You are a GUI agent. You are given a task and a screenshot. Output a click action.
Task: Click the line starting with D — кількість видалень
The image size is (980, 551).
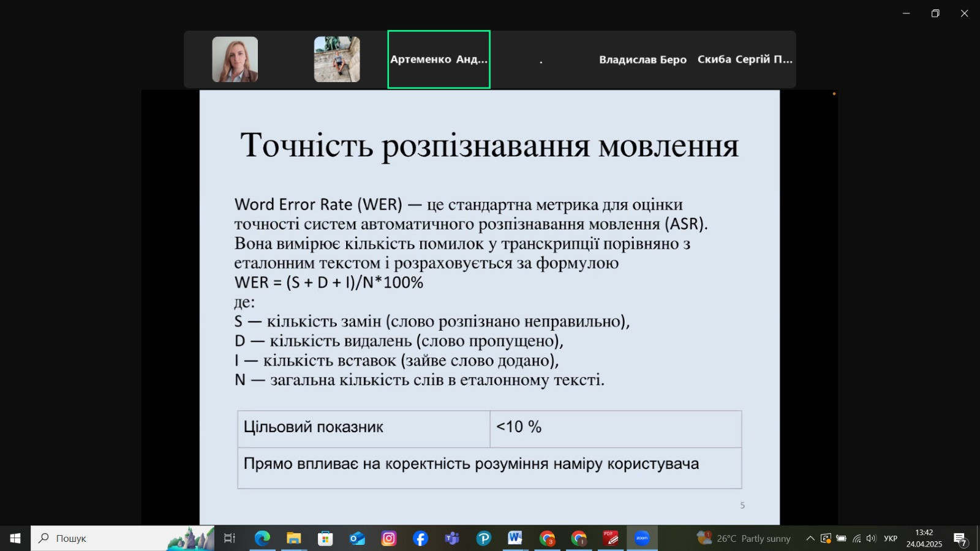point(399,341)
